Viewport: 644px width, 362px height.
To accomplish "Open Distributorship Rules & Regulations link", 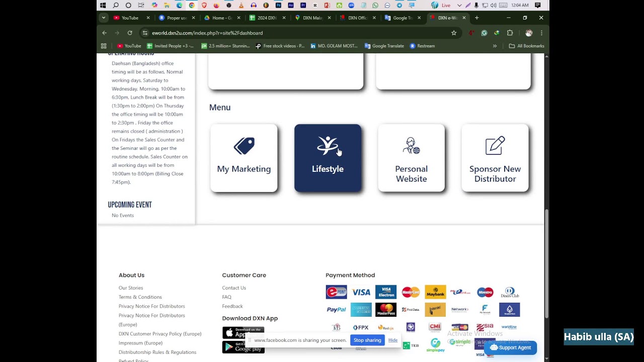I will [157, 352].
